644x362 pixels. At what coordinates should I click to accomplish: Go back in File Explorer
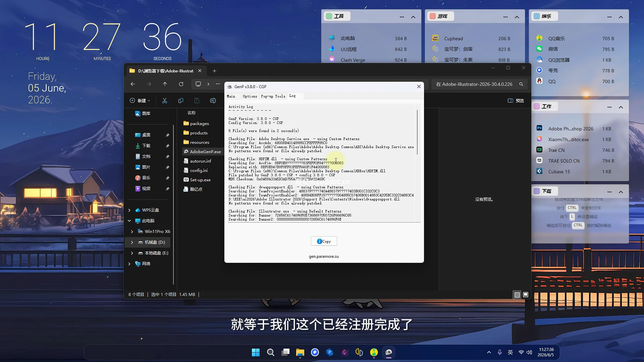133,84
